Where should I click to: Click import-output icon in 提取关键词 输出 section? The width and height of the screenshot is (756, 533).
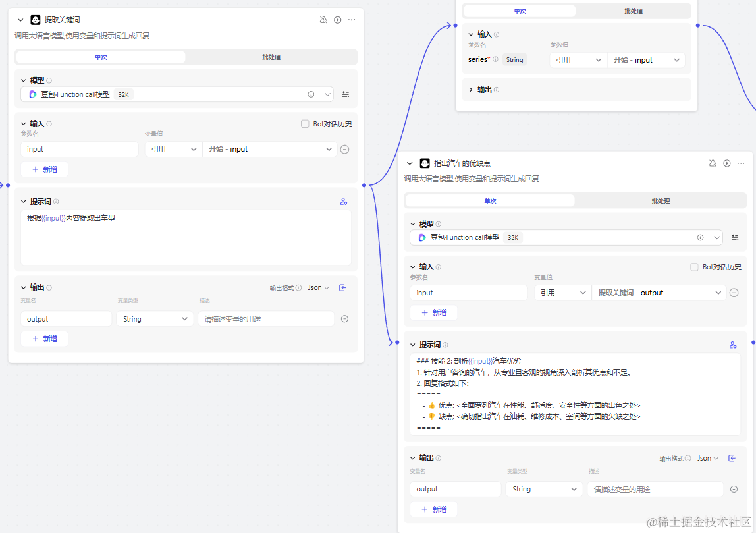343,287
